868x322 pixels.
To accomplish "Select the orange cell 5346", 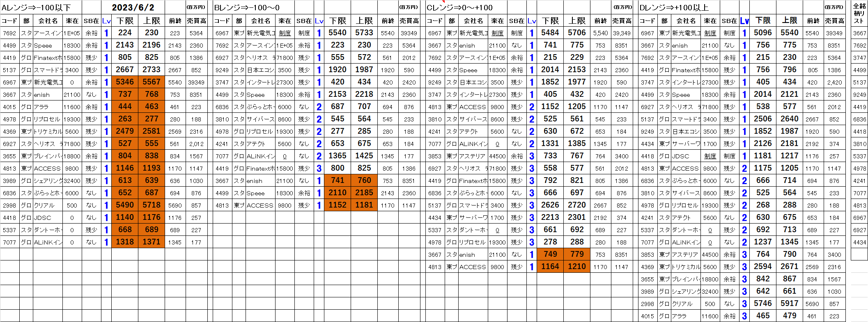I will 125,82.
